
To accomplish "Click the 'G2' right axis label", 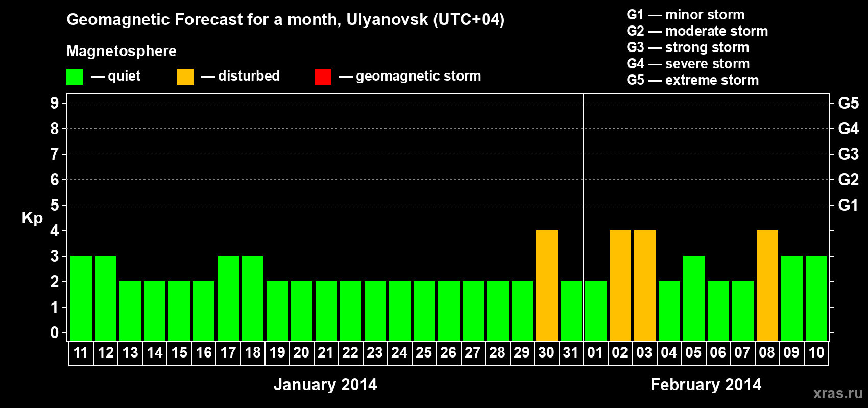I will [x=849, y=180].
